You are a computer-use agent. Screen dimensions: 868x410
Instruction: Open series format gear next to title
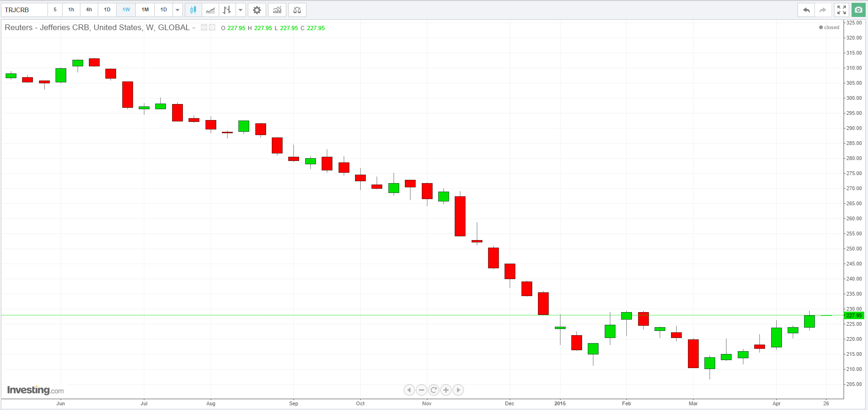212,28
